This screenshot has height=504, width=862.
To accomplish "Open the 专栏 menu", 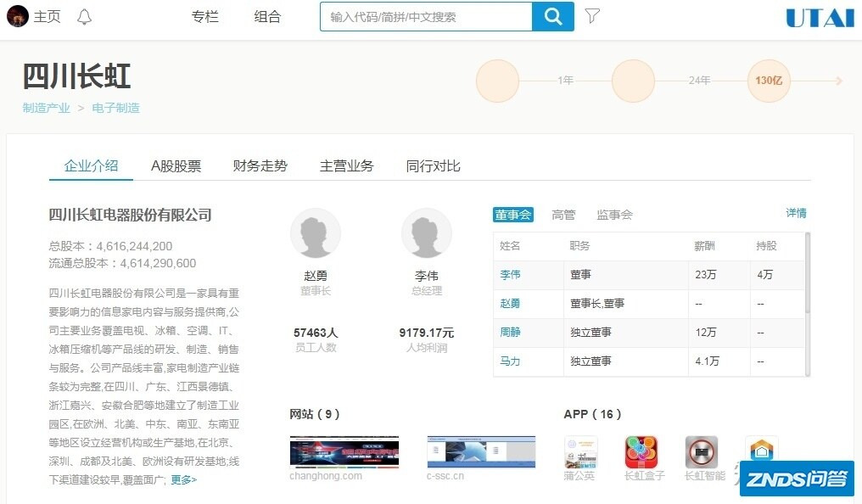I will (x=205, y=16).
